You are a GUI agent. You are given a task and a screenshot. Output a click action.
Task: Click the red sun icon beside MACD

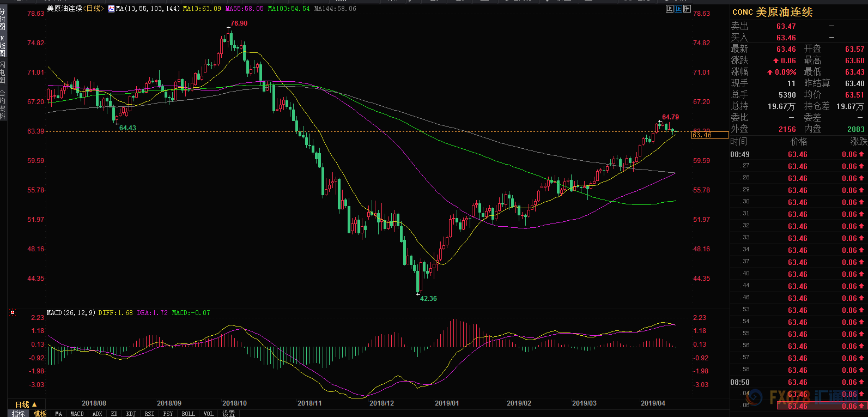click(13, 312)
